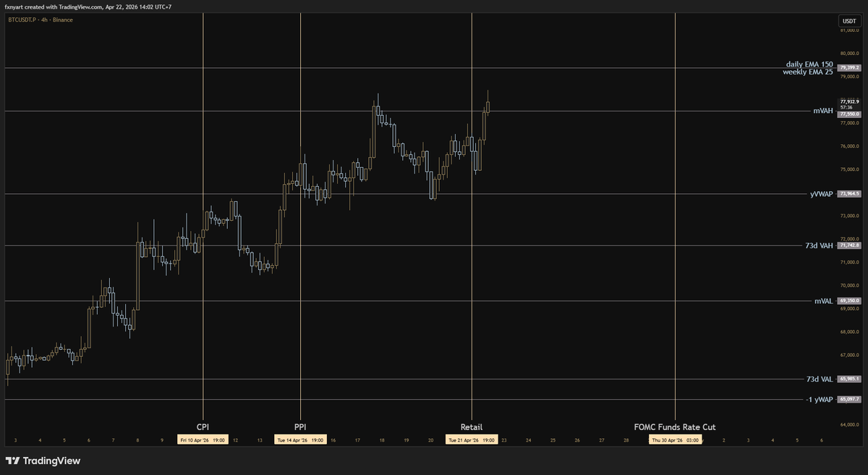
Task: Click the 'Tue 14 Apr '26 19:00' date tag
Action: click(x=300, y=440)
